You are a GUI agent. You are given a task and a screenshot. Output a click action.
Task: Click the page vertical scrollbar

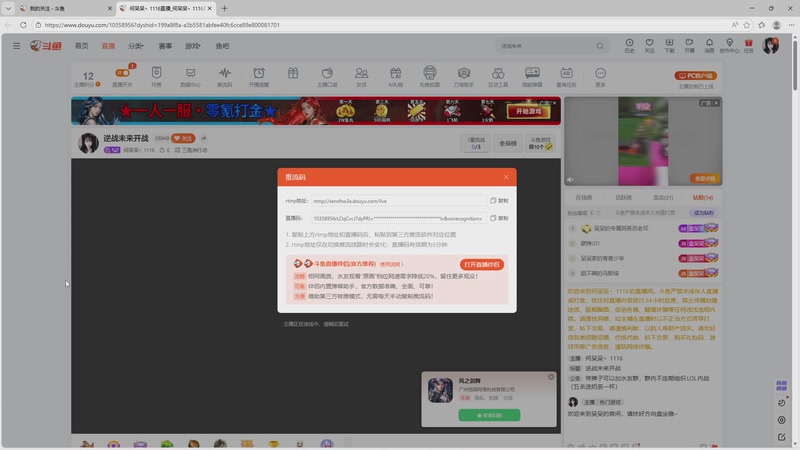click(x=795, y=64)
